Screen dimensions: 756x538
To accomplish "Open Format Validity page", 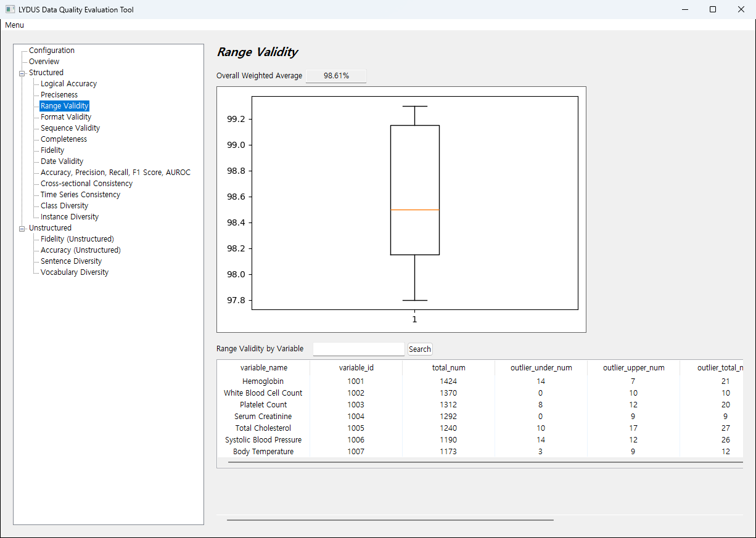I will [x=66, y=117].
